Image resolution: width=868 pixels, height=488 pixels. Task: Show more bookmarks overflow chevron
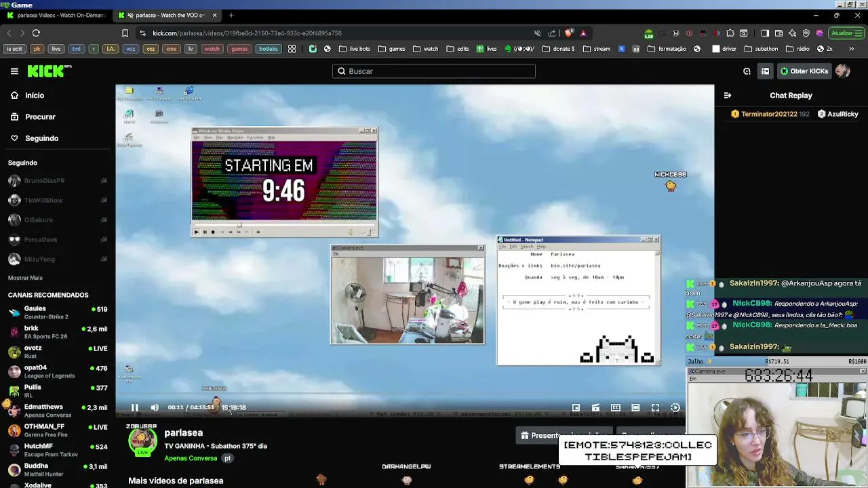click(851, 49)
